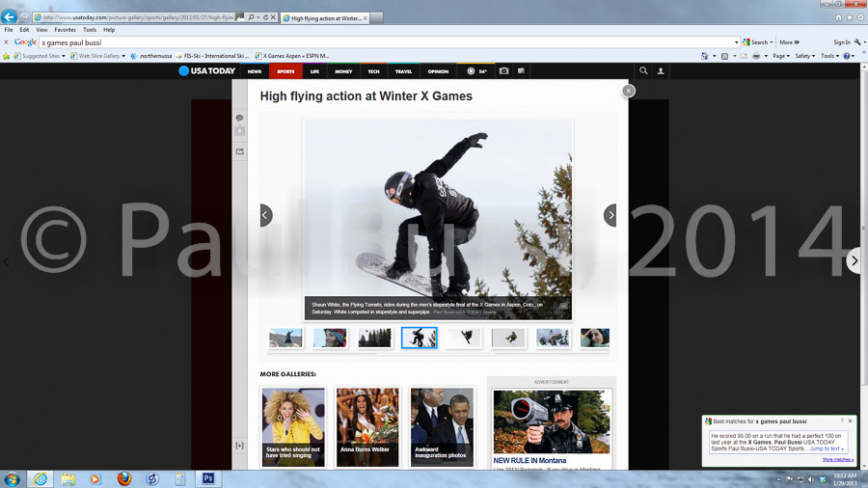Image resolution: width=868 pixels, height=488 pixels.
Task: Click USA TODAY site search magnifier
Action: pos(643,70)
